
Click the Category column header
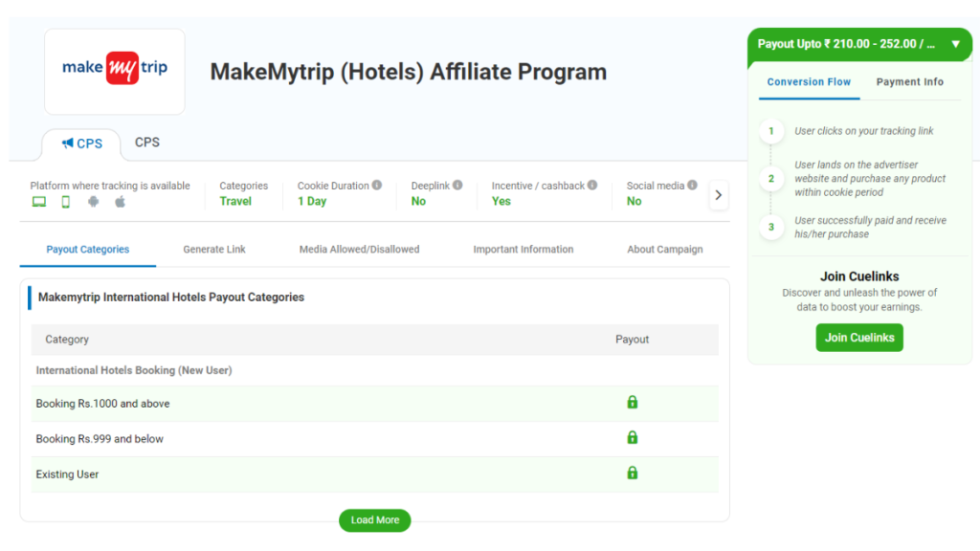67,340
